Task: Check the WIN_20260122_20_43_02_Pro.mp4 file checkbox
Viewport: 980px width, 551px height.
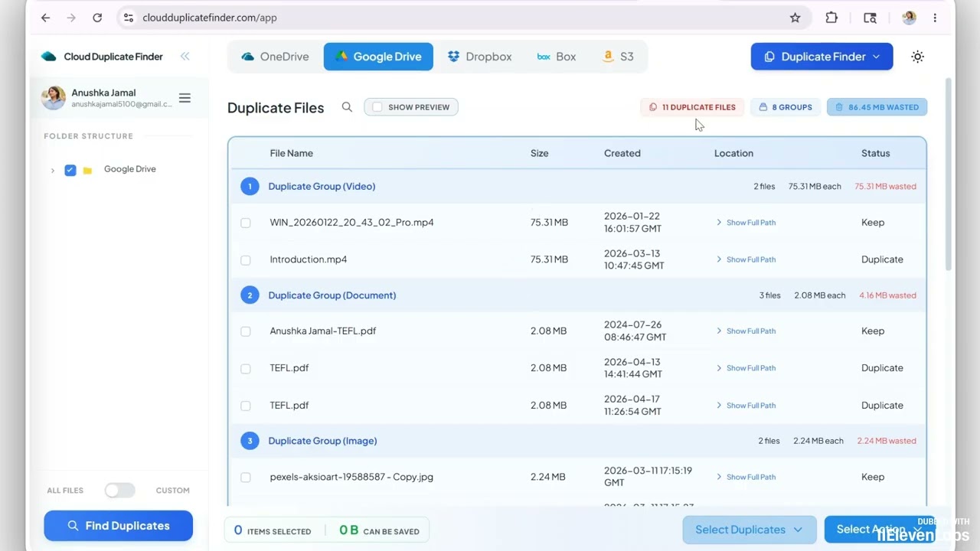Action: [x=246, y=223]
